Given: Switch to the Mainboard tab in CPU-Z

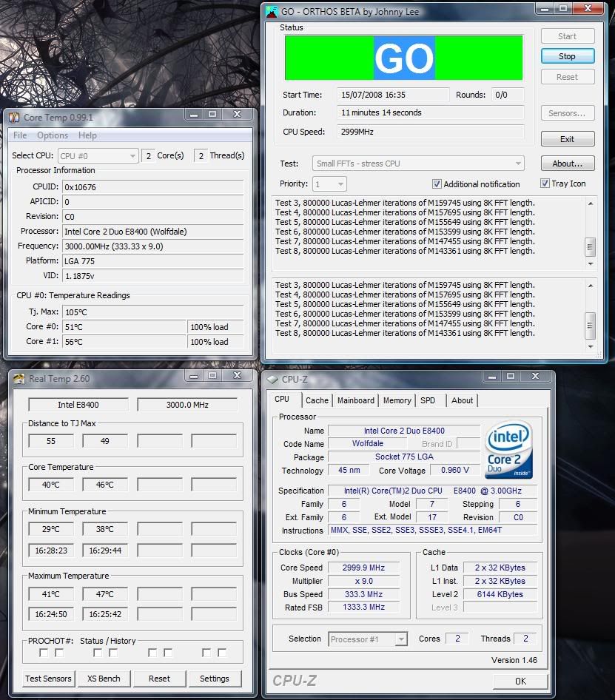Looking at the screenshot, I should pyautogui.click(x=356, y=400).
